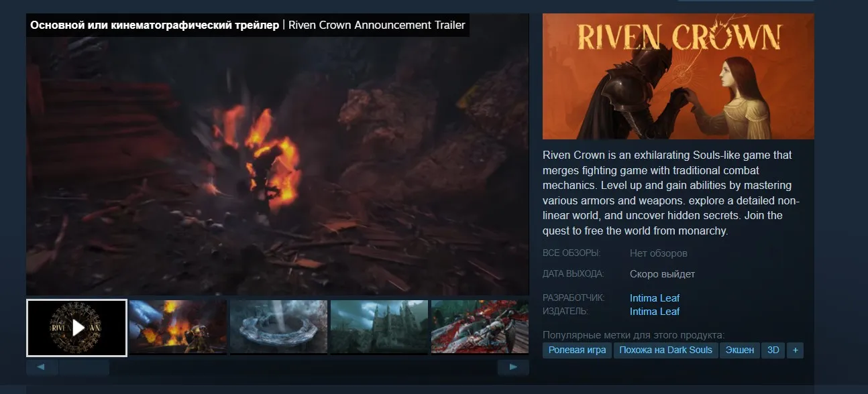
Task: Click the right arrow of thumbnail strip
Action: coord(513,367)
